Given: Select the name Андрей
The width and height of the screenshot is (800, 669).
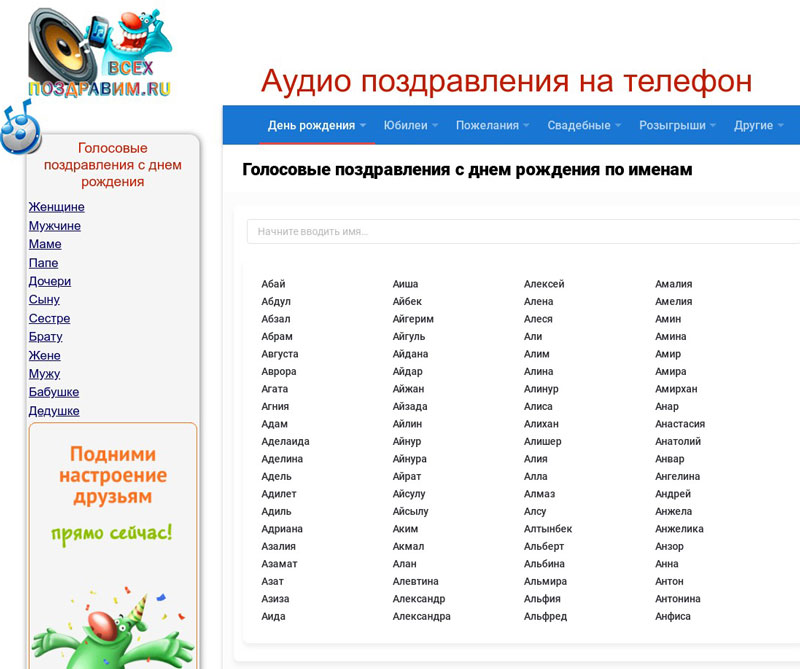Looking at the screenshot, I should (672, 494).
